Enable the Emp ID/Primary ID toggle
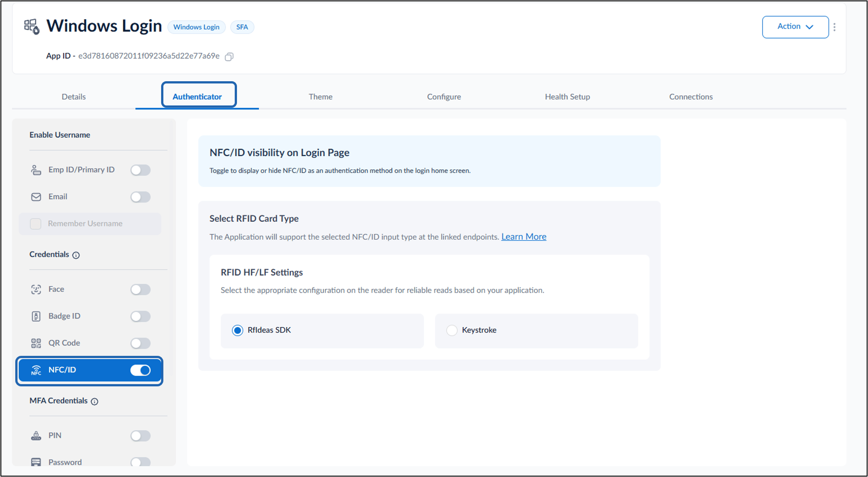Image resolution: width=868 pixels, height=477 pixels. (140, 170)
